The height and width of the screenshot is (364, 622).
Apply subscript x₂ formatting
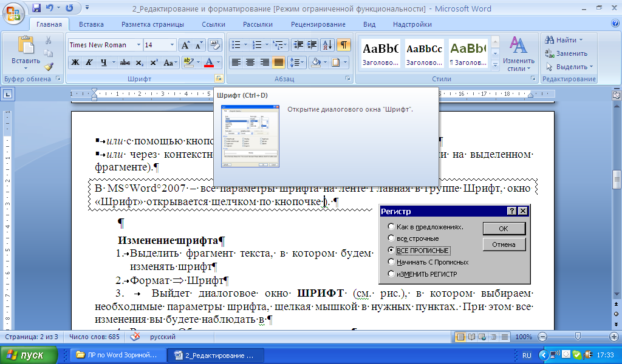[x=139, y=62]
